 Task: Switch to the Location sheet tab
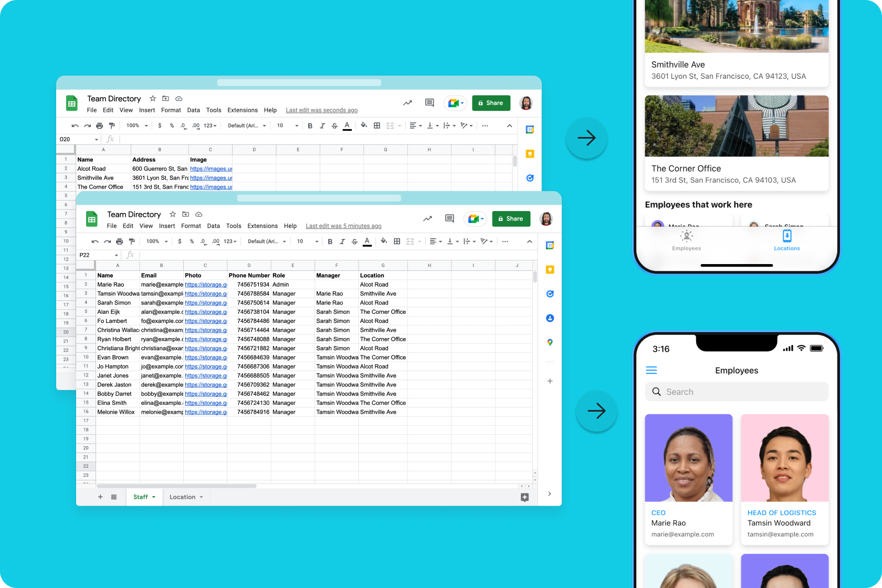coord(182,497)
